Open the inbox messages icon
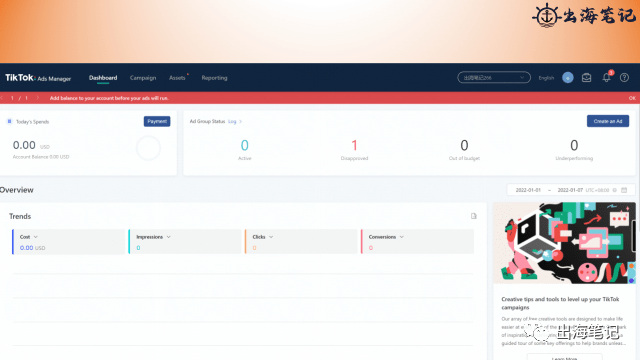 coord(587,78)
